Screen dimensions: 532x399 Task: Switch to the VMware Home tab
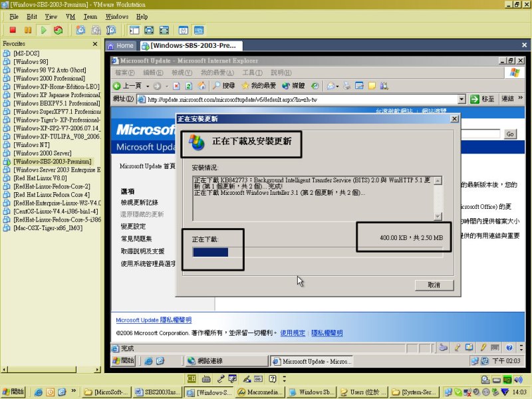[x=121, y=45]
